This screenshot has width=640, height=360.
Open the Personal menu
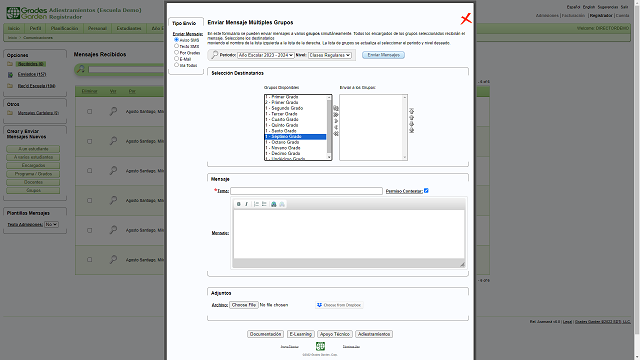click(97, 29)
